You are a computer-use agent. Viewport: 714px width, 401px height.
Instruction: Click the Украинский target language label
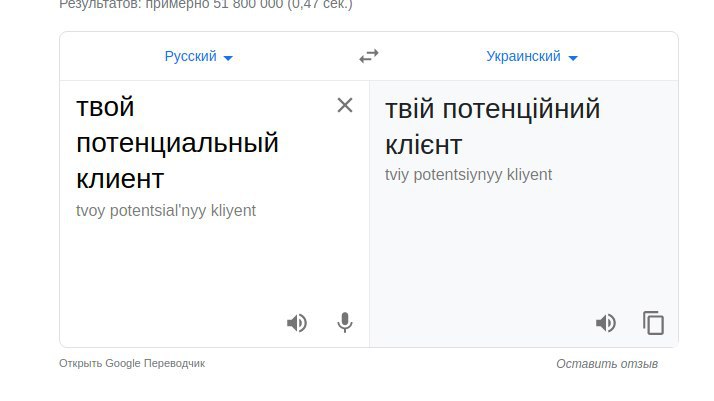523,56
